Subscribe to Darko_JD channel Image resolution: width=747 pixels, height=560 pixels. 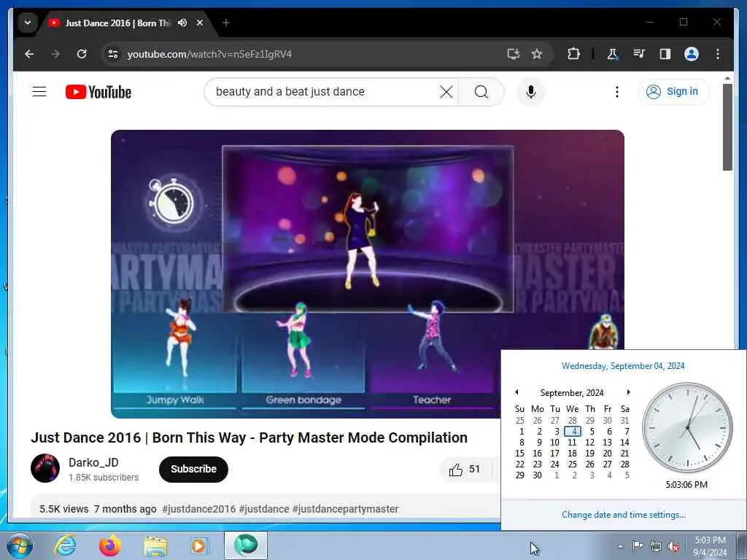[x=193, y=469]
